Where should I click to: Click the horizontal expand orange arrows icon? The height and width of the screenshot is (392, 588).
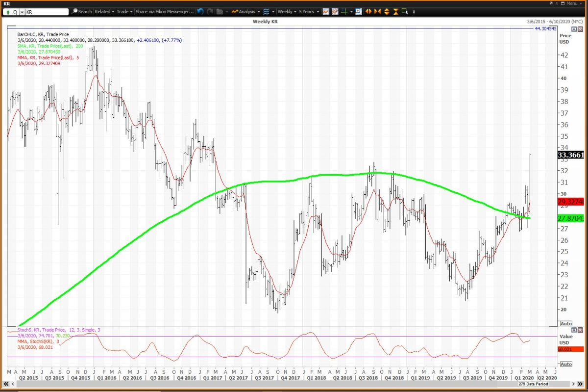click(x=368, y=11)
